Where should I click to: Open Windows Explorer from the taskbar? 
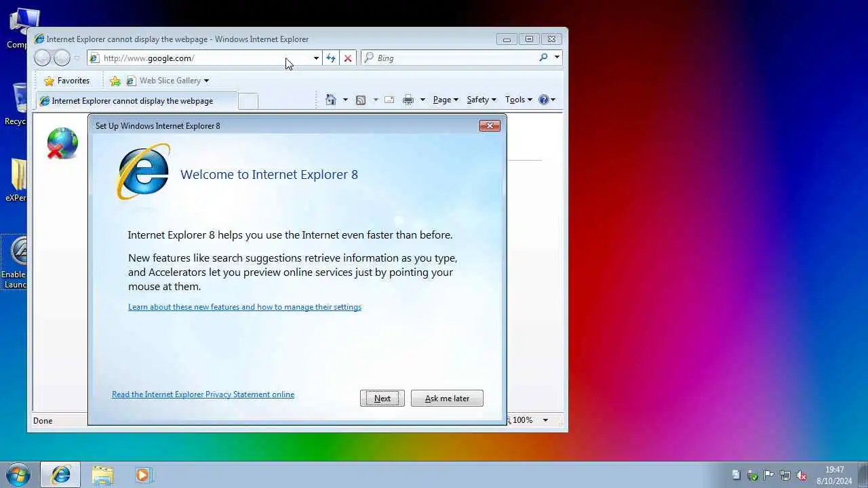click(x=102, y=475)
